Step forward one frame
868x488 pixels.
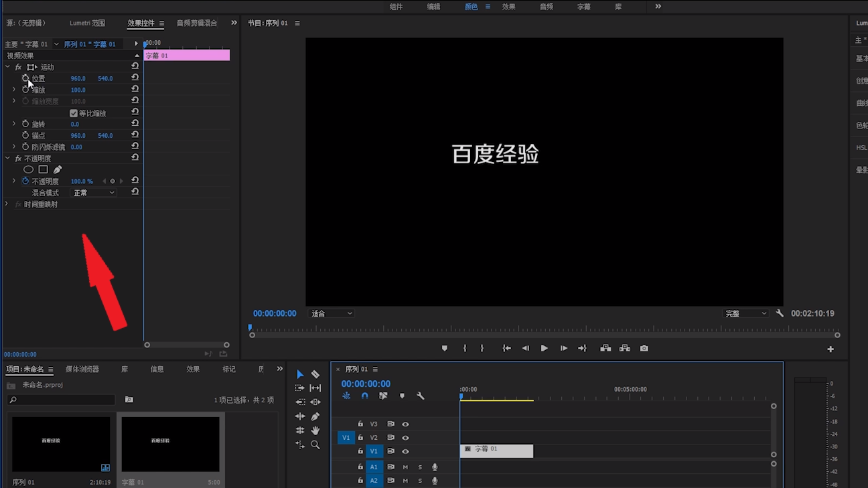point(564,348)
